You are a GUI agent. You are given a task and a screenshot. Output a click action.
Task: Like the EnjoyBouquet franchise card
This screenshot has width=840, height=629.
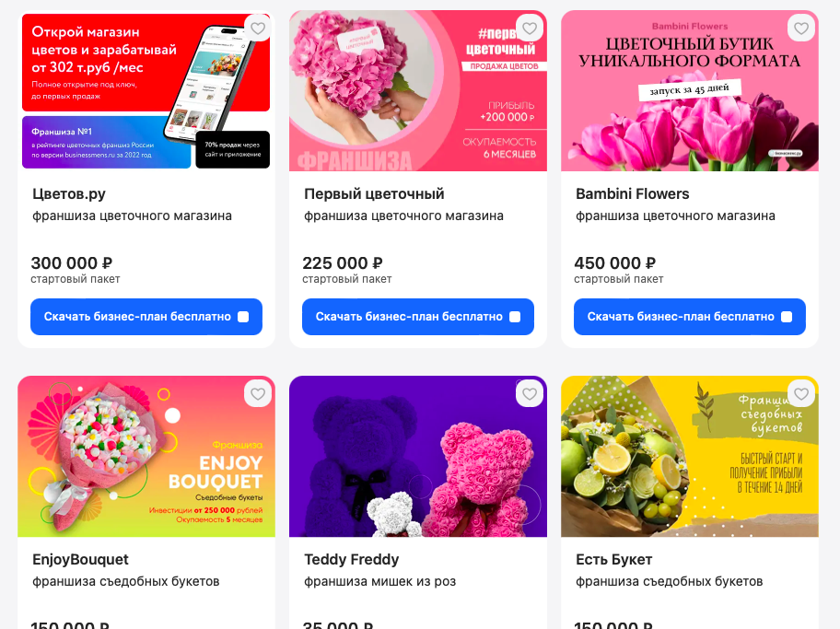coord(258,394)
